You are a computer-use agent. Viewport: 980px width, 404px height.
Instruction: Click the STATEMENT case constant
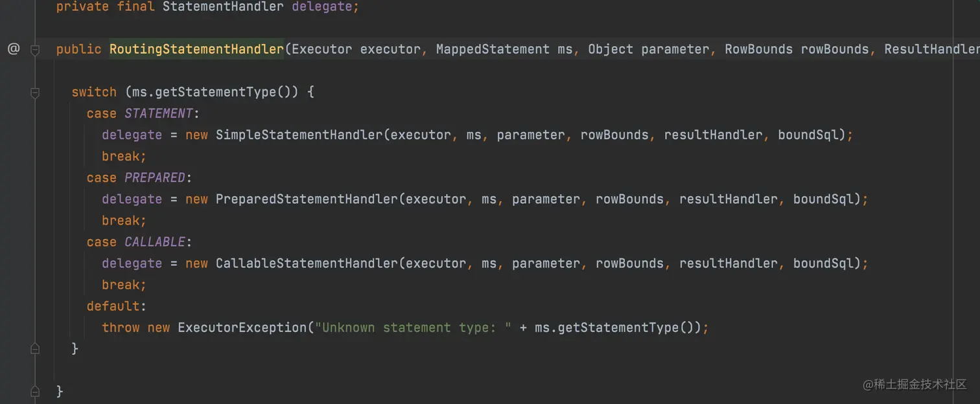[159, 113]
